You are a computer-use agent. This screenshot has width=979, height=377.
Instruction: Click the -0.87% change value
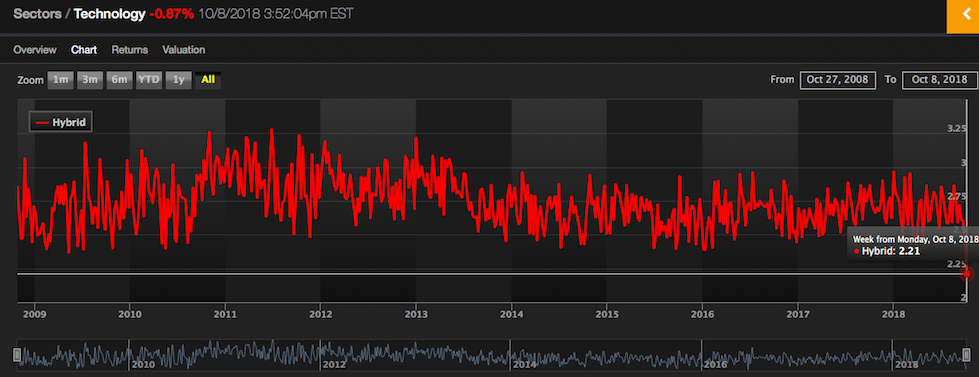click(x=172, y=14)
